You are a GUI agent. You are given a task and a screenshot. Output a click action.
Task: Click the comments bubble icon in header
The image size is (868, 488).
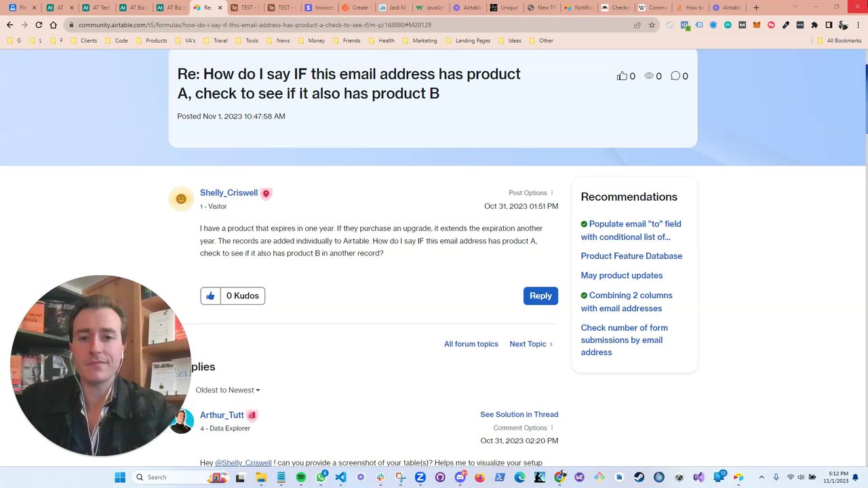tap(675, 76)
